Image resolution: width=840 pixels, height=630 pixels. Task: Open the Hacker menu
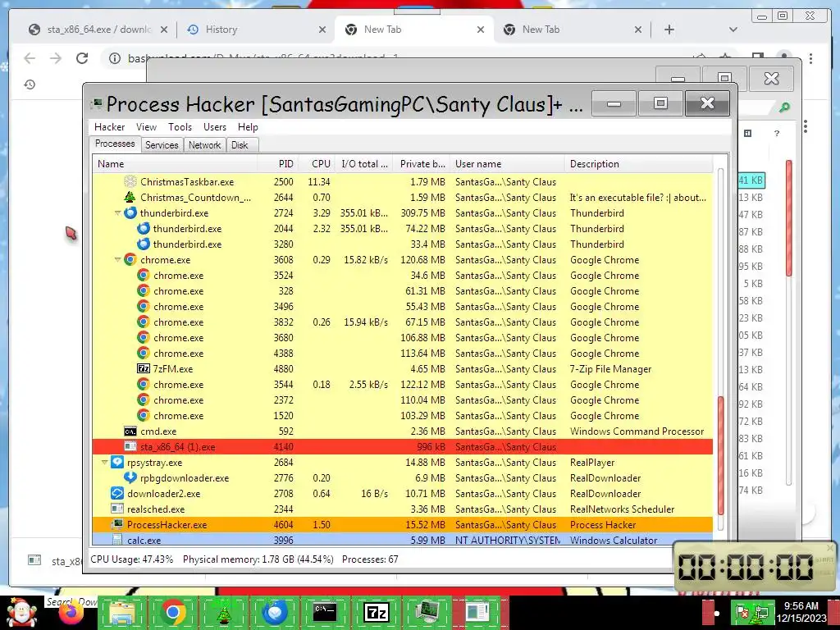tap(109, 127)
